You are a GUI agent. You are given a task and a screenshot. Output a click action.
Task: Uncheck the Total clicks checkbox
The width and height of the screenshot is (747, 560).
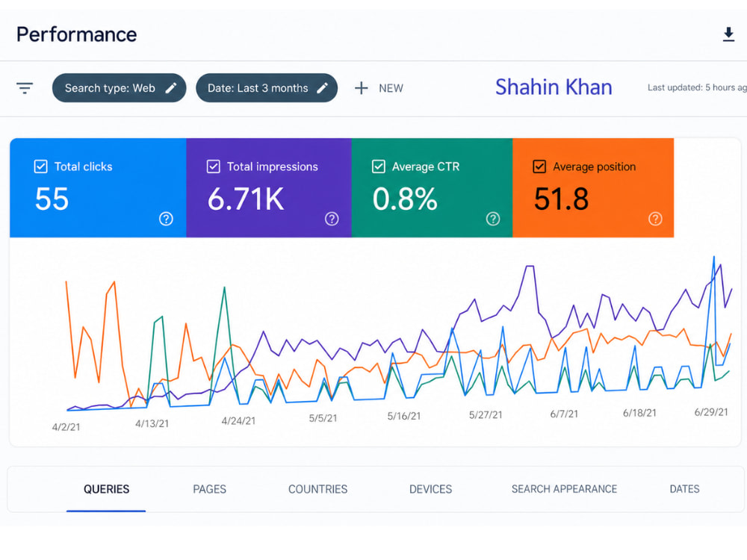click(x=41, y=167)
